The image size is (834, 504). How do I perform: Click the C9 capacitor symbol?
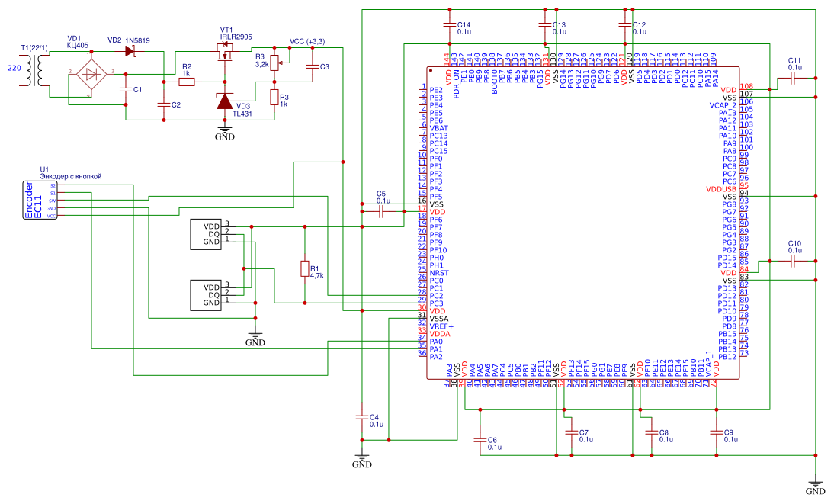pyautogui.click(x=717, y=432)
